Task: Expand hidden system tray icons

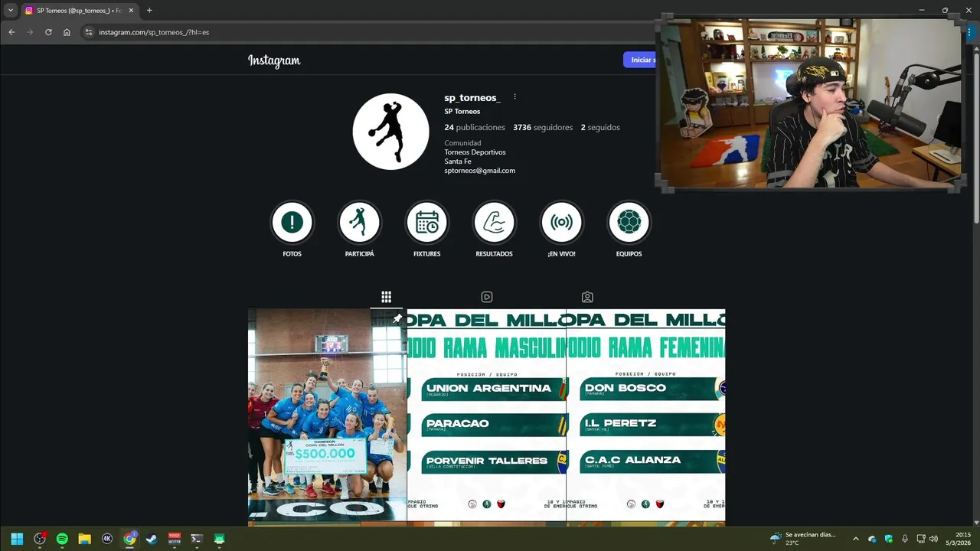Action: [856, 539]
